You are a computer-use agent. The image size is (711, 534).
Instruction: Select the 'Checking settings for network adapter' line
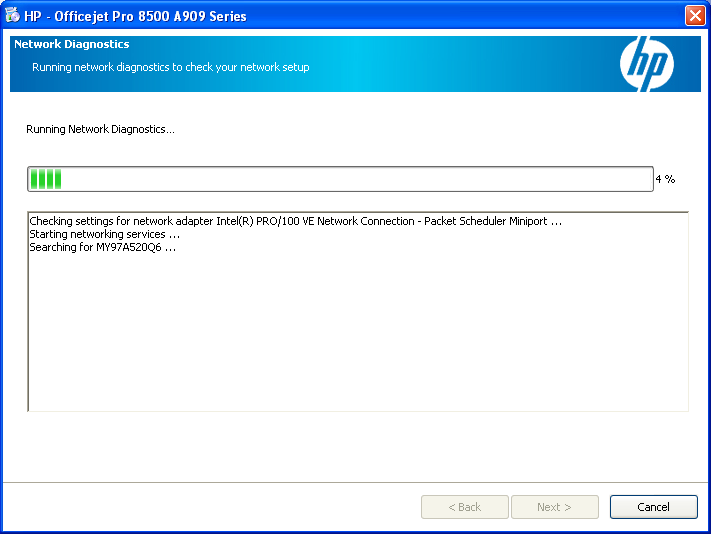pyautogui.click(x=296, y=221)
